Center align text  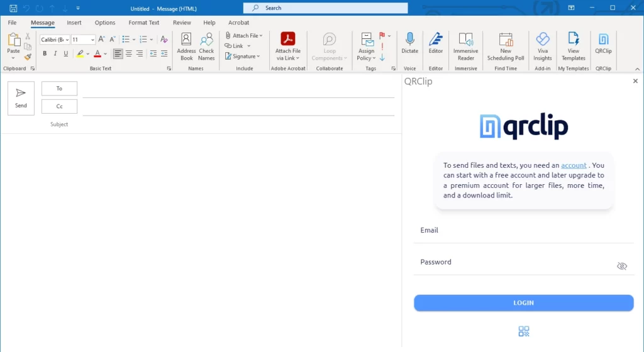[128, 53]
